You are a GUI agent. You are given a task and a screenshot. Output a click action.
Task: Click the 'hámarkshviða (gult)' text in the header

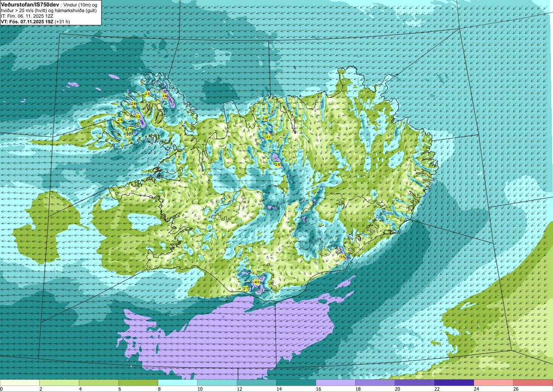click(76, 10)
